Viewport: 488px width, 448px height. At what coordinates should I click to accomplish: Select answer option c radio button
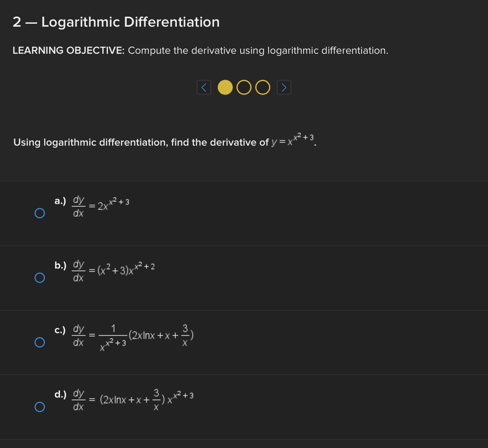click(x=40, y=342)
